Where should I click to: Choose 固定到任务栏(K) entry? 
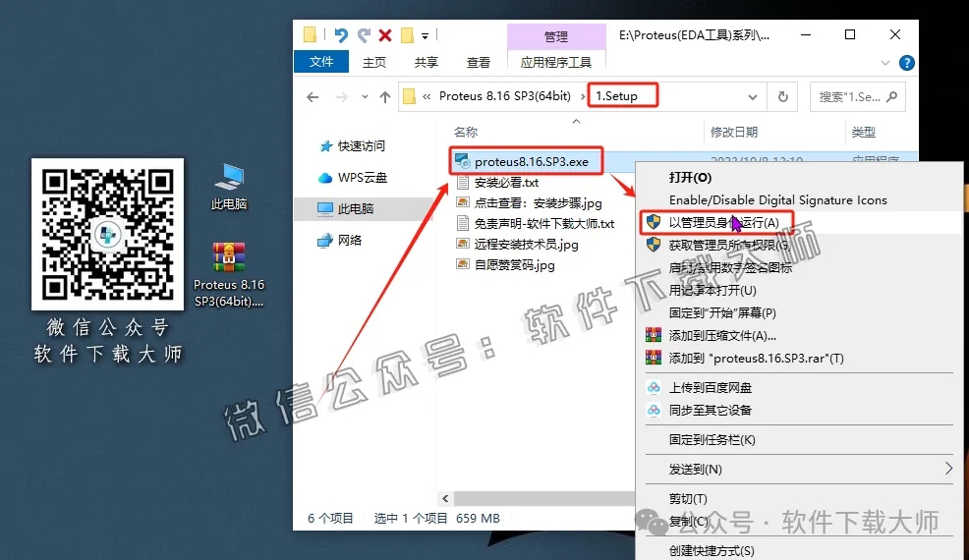coord(712,440)
